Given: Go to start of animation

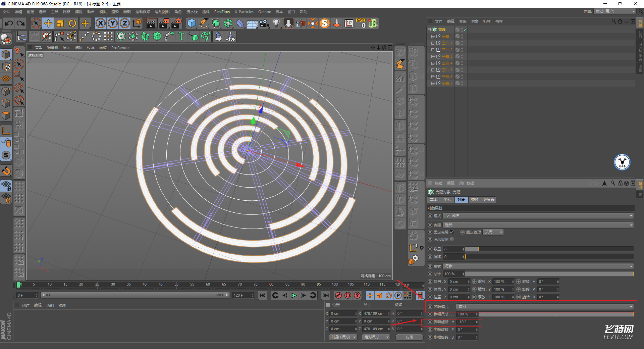Looking at the screenshot, I should click(263, 295).
